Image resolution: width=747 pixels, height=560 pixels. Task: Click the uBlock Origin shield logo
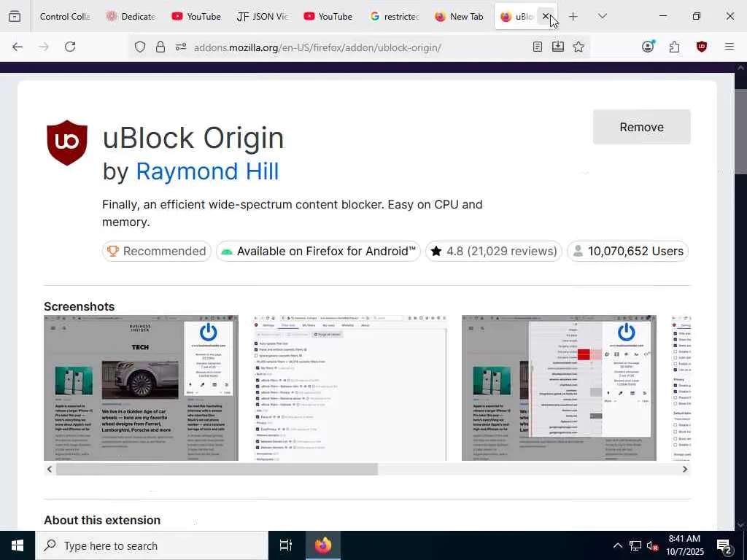click(x=66, y=143)
